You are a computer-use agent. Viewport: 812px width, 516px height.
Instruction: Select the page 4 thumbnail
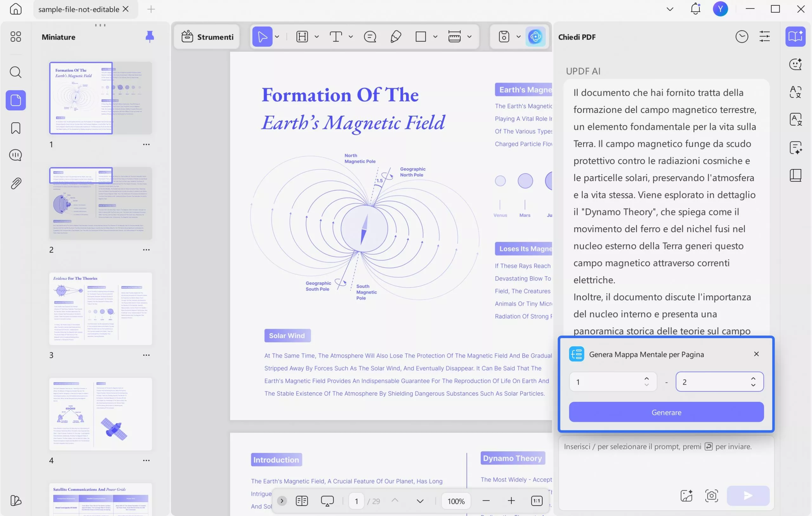101,414
